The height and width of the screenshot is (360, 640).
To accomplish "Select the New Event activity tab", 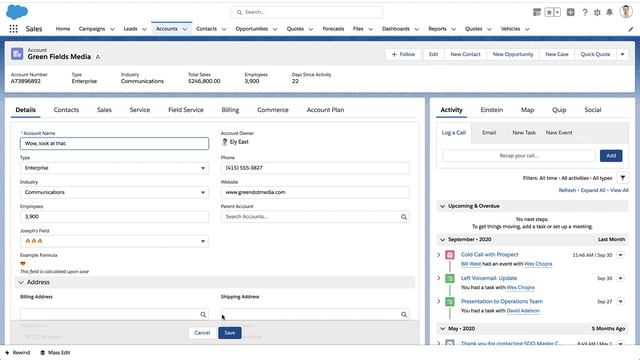I will coord(559,133).
